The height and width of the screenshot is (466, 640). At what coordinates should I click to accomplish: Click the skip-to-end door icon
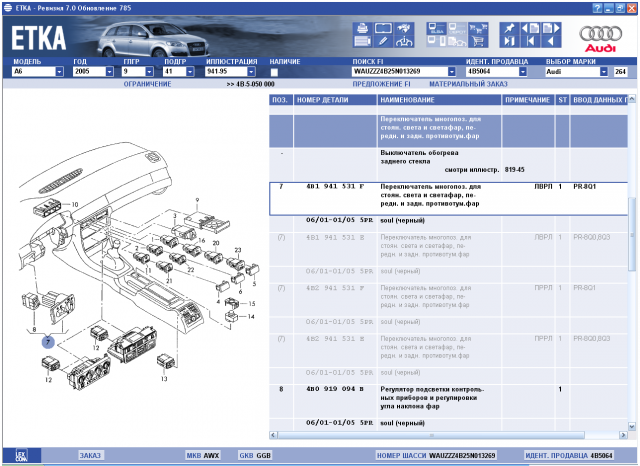(x=509, y=41)
